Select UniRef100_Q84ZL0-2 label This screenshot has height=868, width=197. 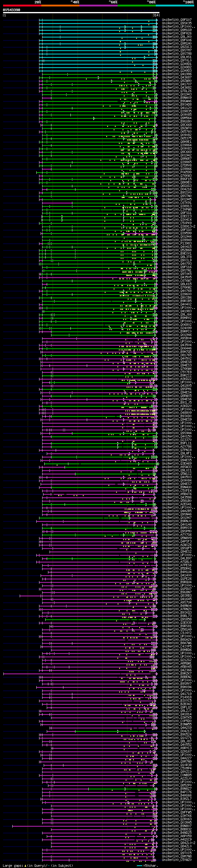point(179,843)
